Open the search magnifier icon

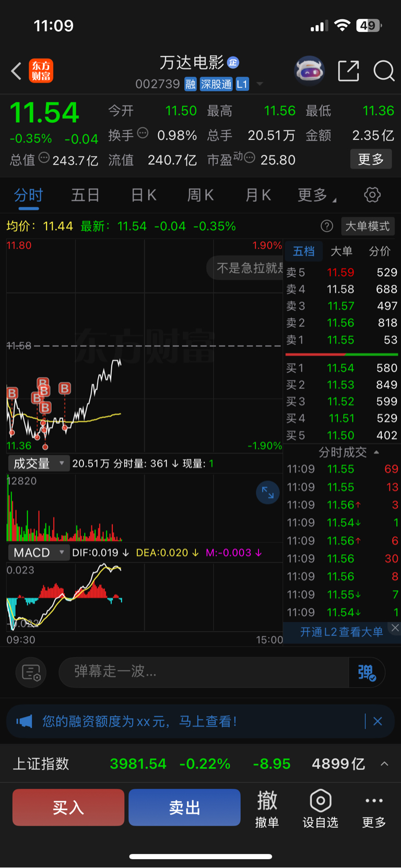pyautogui.click(x=384, y=70)
